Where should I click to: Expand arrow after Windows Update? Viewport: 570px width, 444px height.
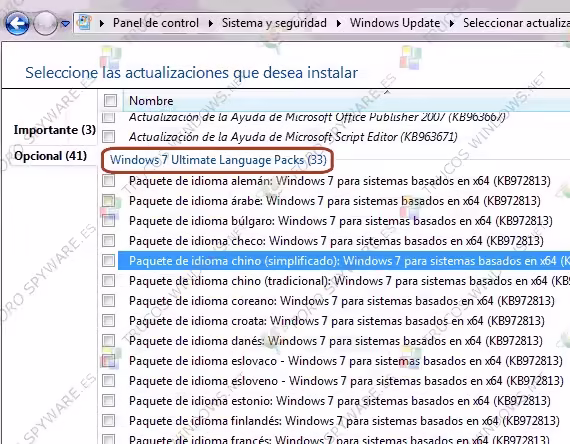(x=452, y=23)
